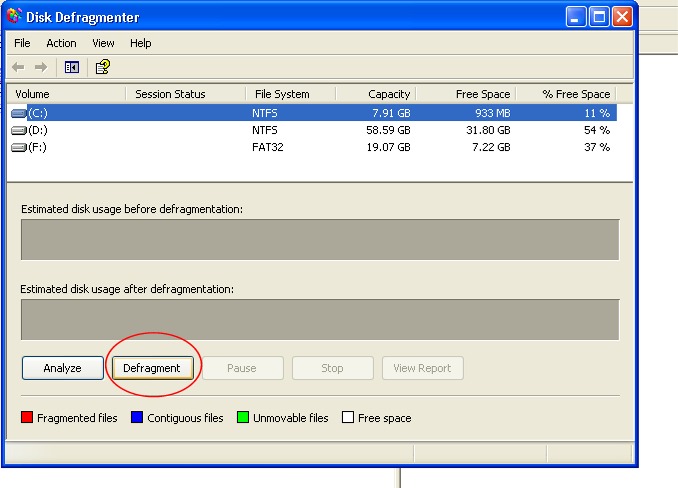Click the 19.07 GB capacity cell
This screenshot has width=678, height=488.
(388, 147)
